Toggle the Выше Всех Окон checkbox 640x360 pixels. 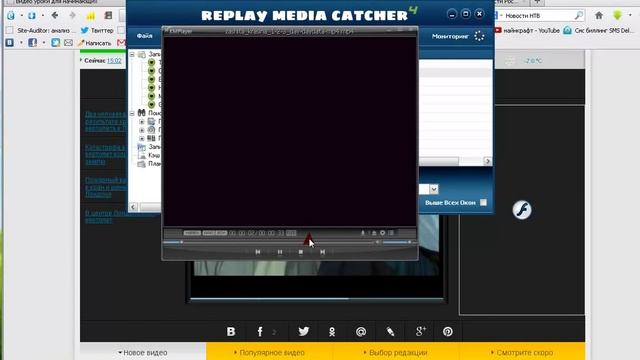[x=483, y=202]
